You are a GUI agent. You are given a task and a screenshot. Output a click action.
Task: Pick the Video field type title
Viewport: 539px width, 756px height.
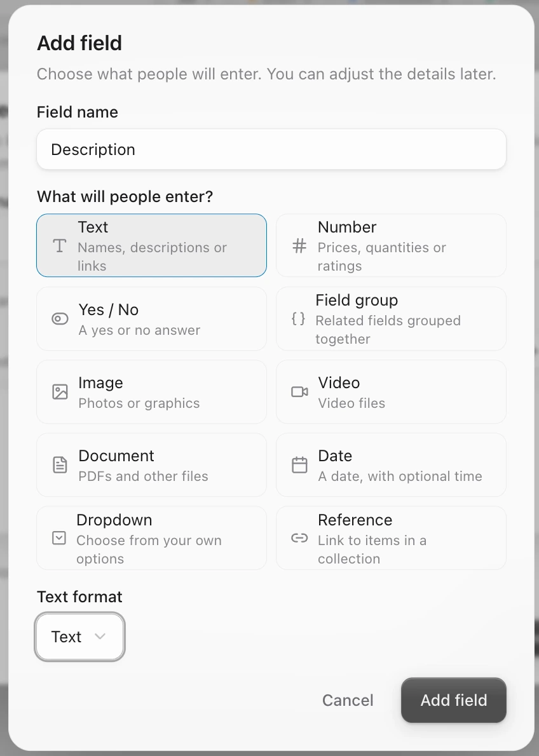[339, 383]
